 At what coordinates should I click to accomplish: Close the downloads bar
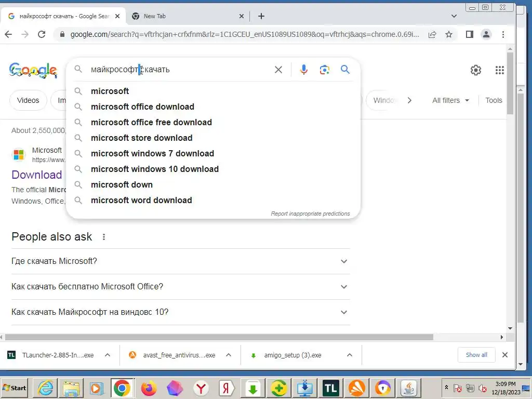point(505,355)
